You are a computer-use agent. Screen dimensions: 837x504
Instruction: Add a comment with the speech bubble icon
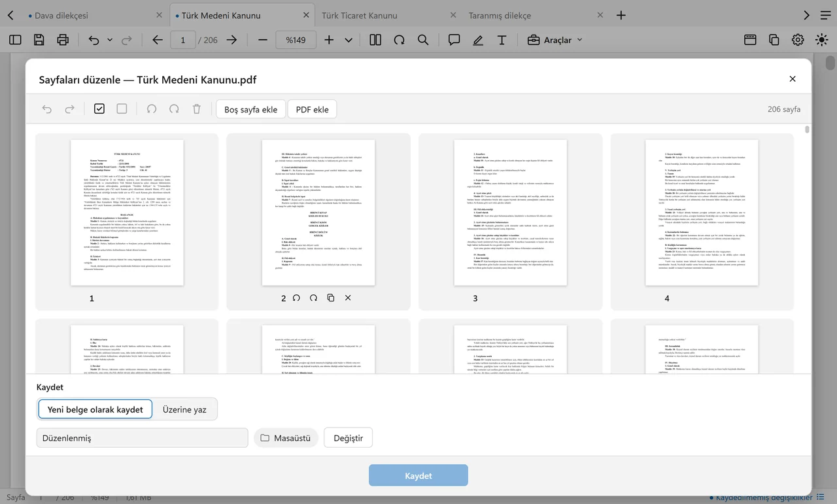pyautogui.click(x=454, y=40)
